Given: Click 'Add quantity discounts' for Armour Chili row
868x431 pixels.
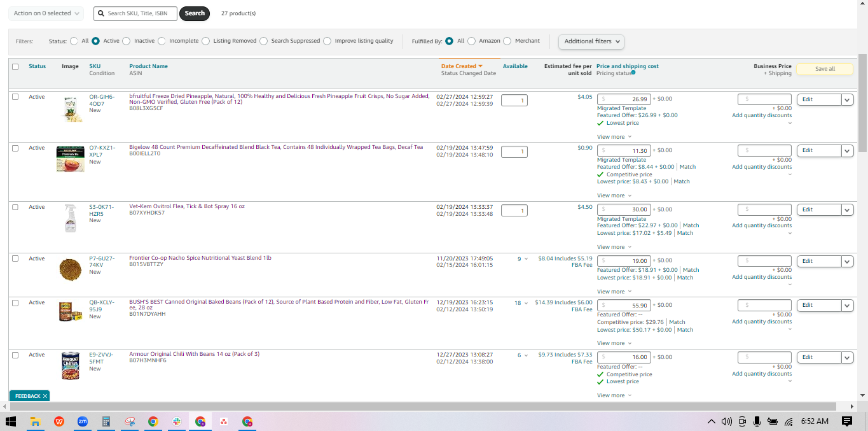Looking at the screenshot, I should [x=762, y=374].
